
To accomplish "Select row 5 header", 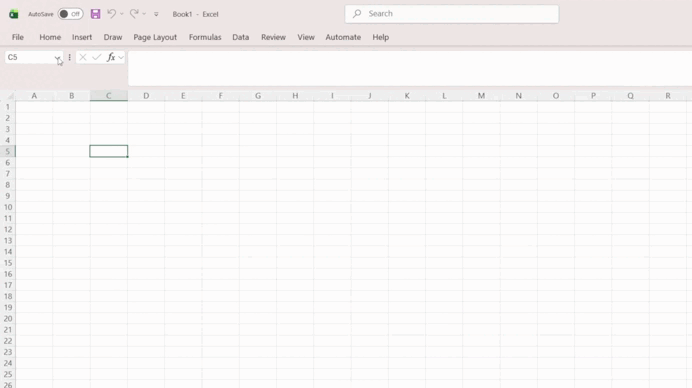I will pos(8,151).
